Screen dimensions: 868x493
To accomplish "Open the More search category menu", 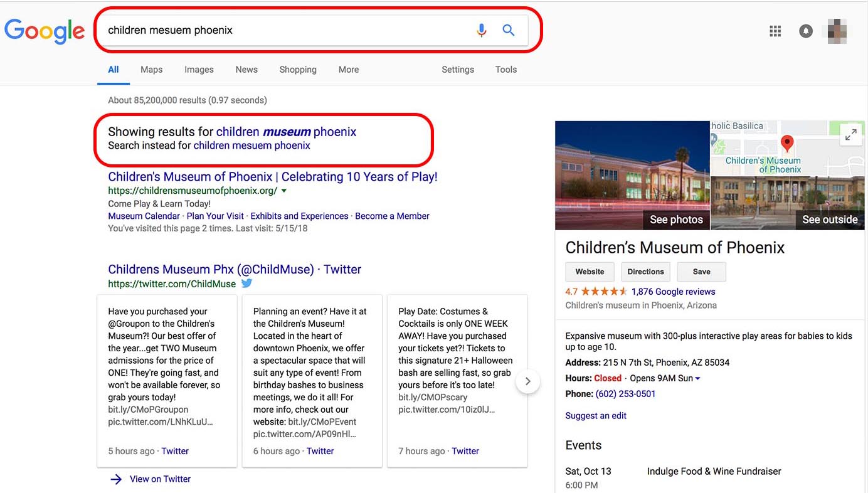I will click(x=349, y=70).
